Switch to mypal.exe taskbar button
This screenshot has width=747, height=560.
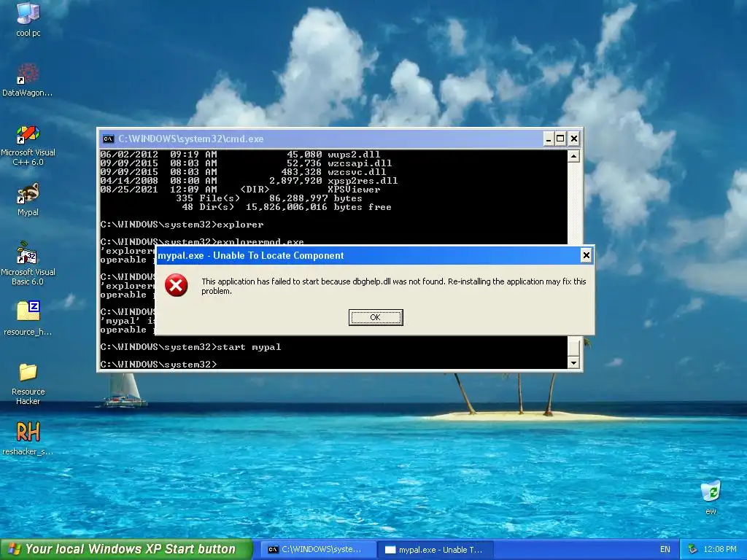[x=435, y=550]
